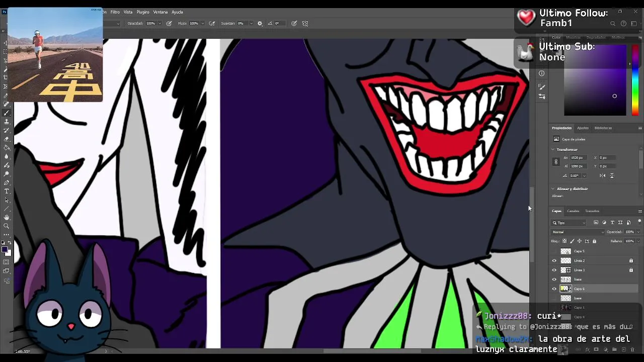Viewport: 644px width, 362px height.
Task: Select the Pen tool
Action: tap(7, 183)
